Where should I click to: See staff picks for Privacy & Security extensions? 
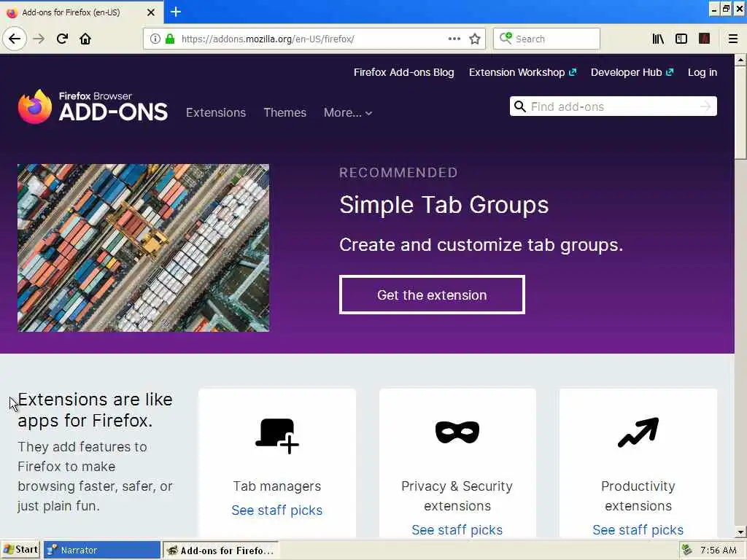click(457, 529)
